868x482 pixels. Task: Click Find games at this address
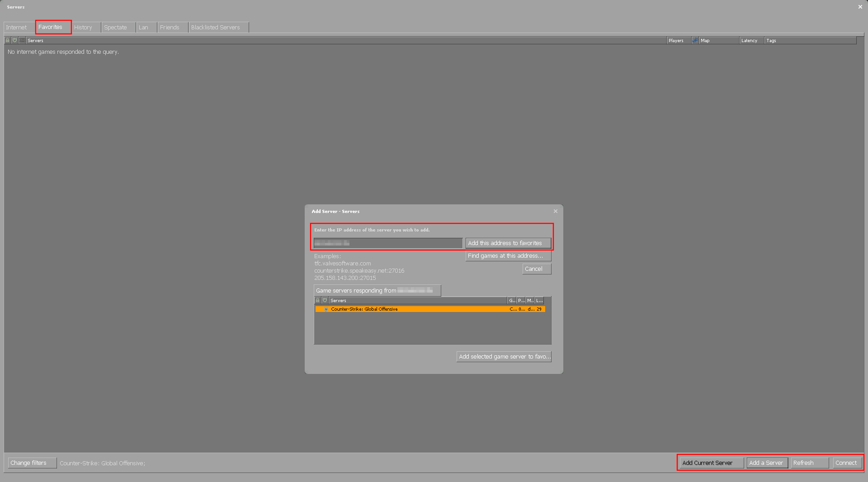click(508, 256)
